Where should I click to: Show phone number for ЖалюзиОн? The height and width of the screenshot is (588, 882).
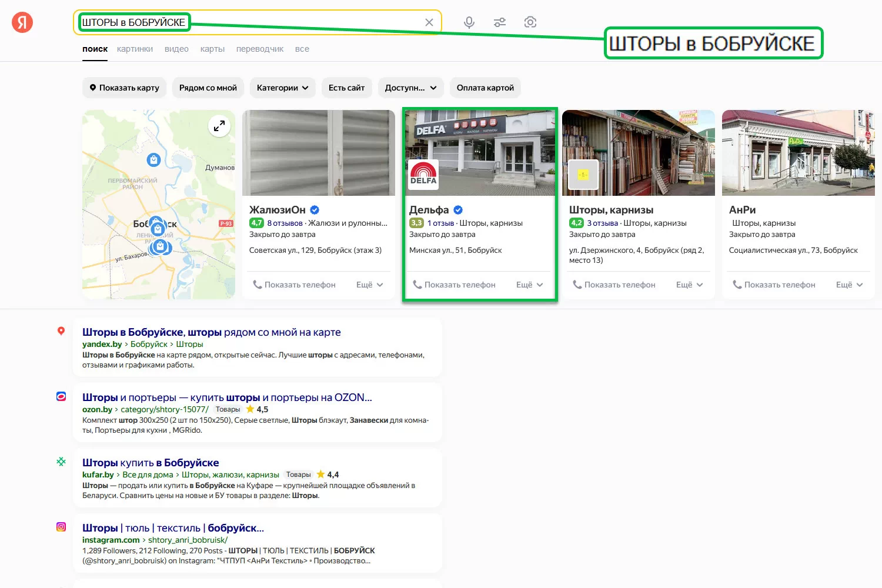coord(295,285)
